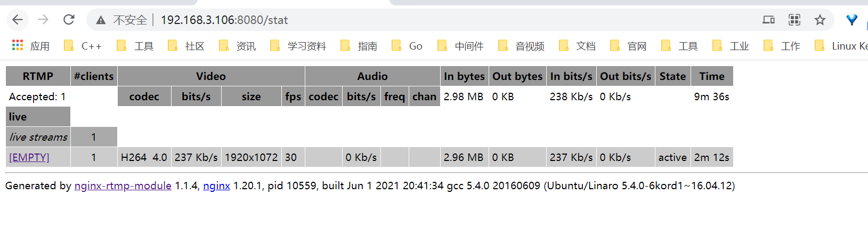868x250 pixels.
Task: Open the 学习资料 bookmark folder
Action: click(298, 46)
